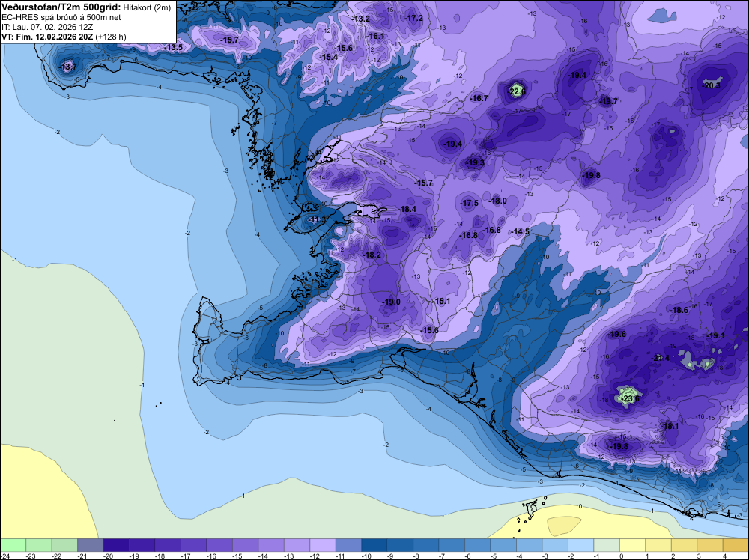The width and height of the screenshot is (749, 560).
Task: Select the -15.1 temperature value
Action: (x=442, y=301)
